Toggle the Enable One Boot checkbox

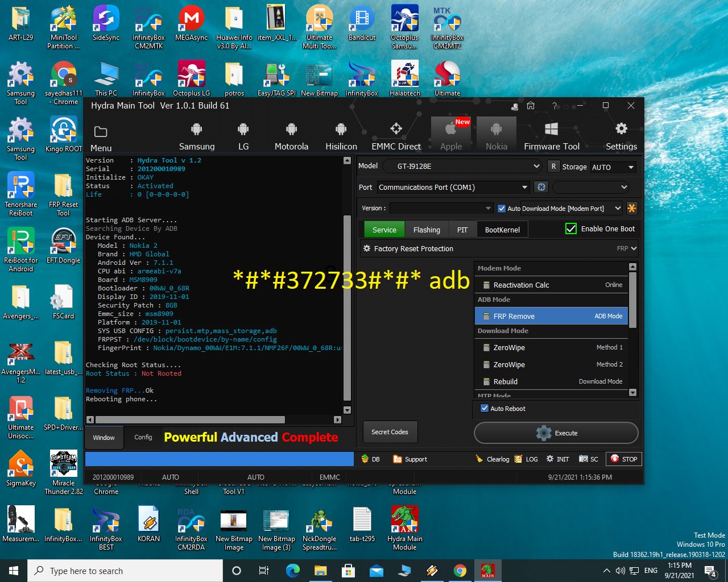570,228
